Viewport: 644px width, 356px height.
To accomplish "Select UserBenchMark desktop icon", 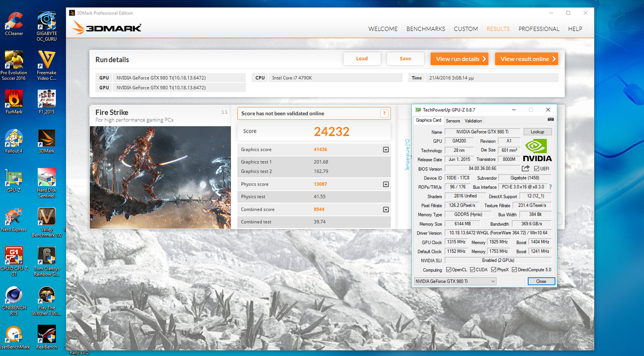I will click(14, 337).
